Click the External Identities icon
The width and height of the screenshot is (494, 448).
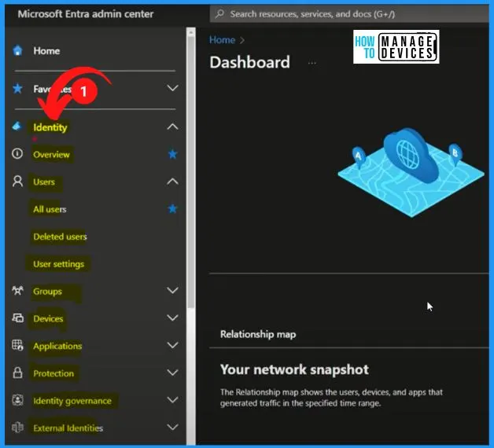tap(17, 428)
